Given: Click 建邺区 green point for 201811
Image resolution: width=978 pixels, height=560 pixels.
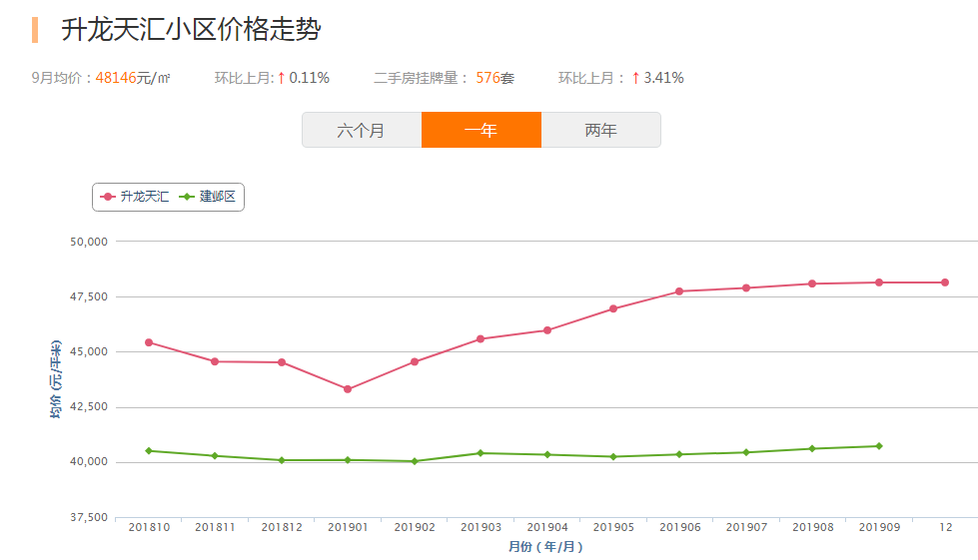Looking at the screenshot, I should pos(215,456).
